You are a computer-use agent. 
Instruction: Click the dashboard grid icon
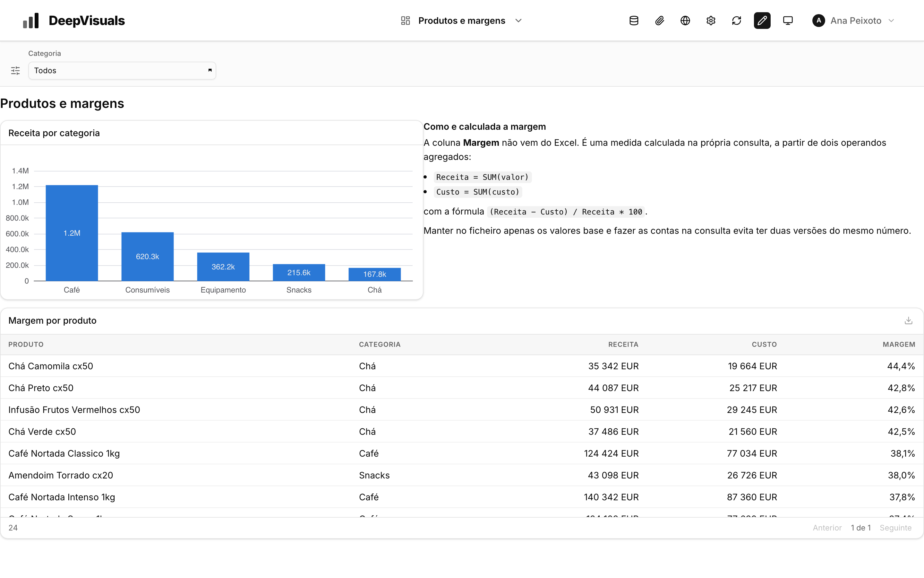tap(406, 21)
